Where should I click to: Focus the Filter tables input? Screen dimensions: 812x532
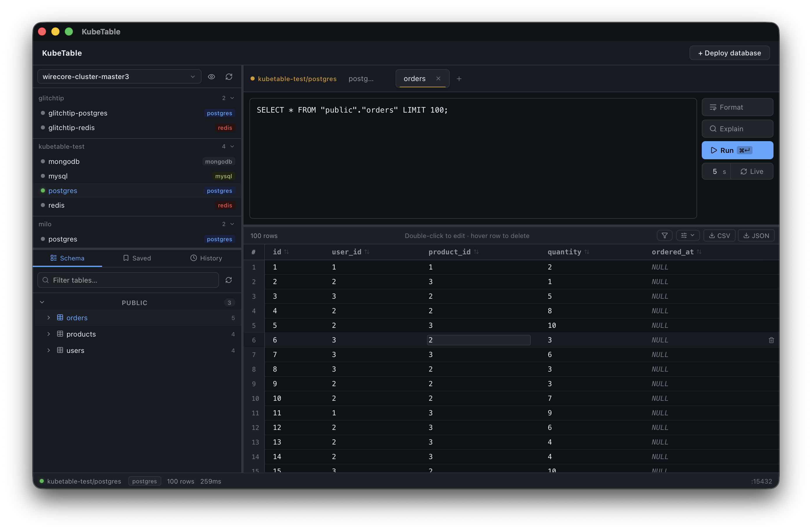pos(128,280)
